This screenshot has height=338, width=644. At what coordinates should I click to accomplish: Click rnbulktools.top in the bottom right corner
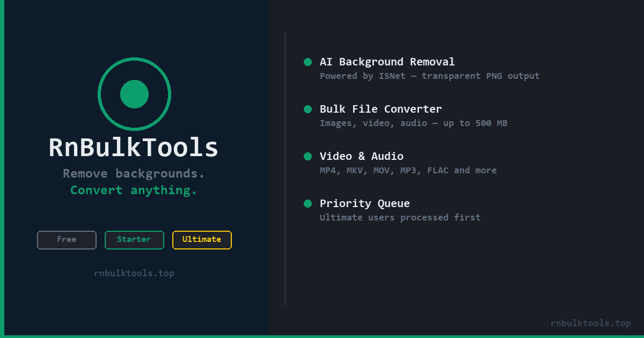tap(590, 323)
